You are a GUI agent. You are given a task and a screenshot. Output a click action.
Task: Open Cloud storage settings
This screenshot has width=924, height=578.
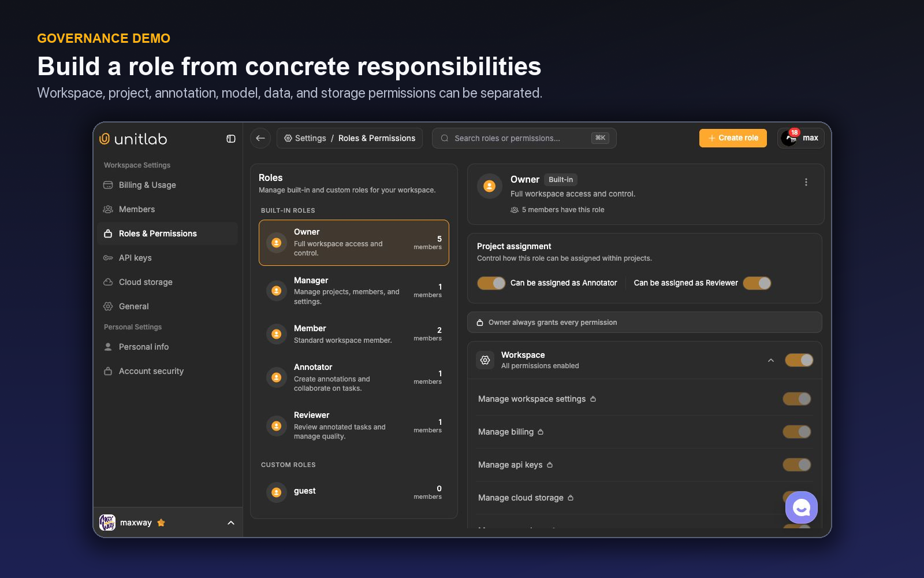click(167, 282)
